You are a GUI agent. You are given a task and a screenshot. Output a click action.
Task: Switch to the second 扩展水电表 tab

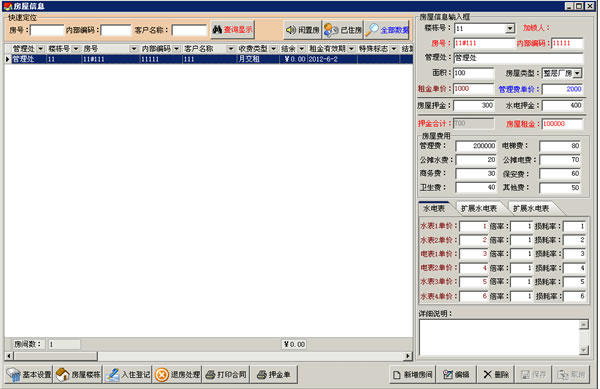coord(531,208)
